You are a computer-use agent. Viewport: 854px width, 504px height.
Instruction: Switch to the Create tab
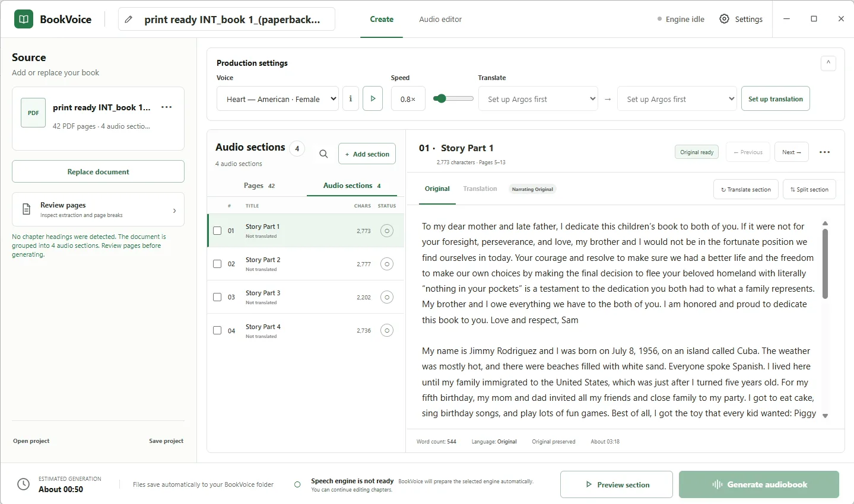(x=382, y=19)
